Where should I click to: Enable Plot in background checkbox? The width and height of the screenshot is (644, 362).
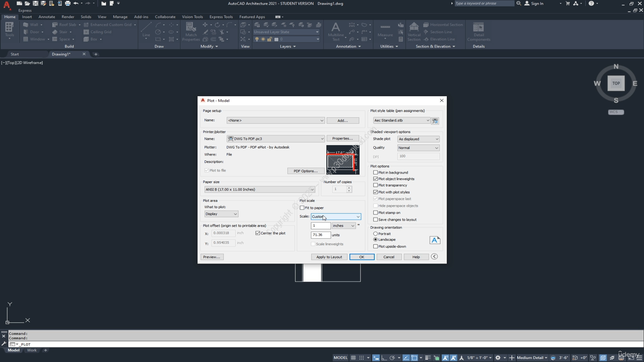375,172
